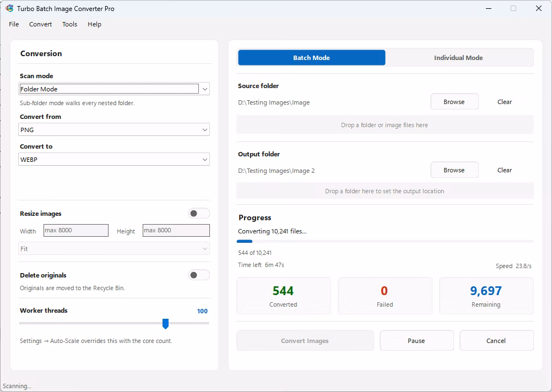Click 'Sub-folder mode walks every nested folder.' hint
Image resolution: width=552 pixels, height=392 pixels.
click(77, 103)
